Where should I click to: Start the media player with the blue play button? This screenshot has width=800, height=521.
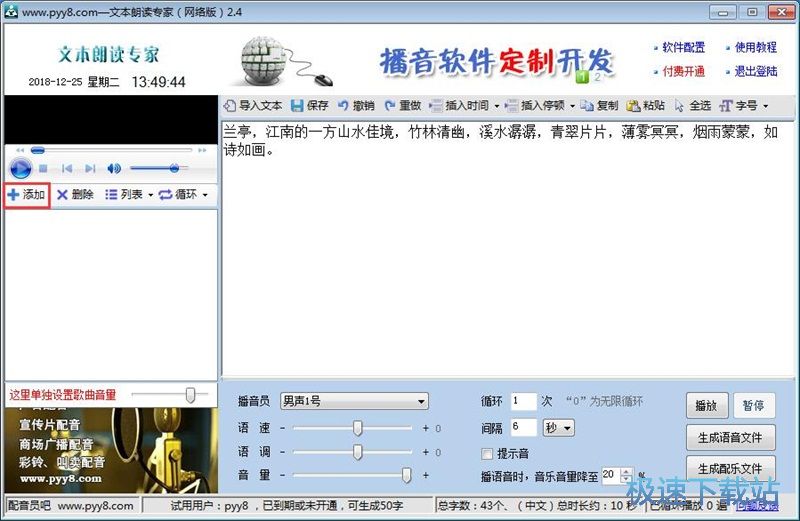point(20,168)
